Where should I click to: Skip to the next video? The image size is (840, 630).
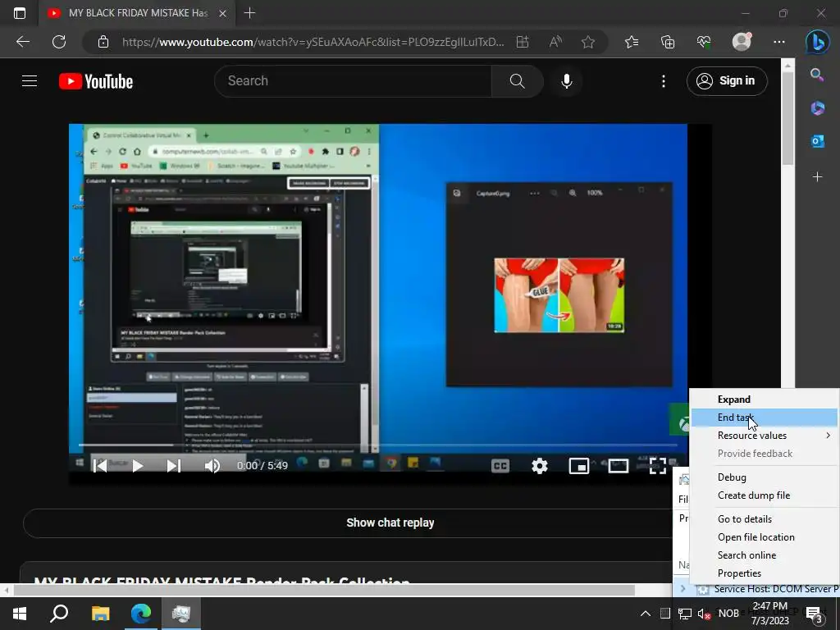click(x=174, y=466)
